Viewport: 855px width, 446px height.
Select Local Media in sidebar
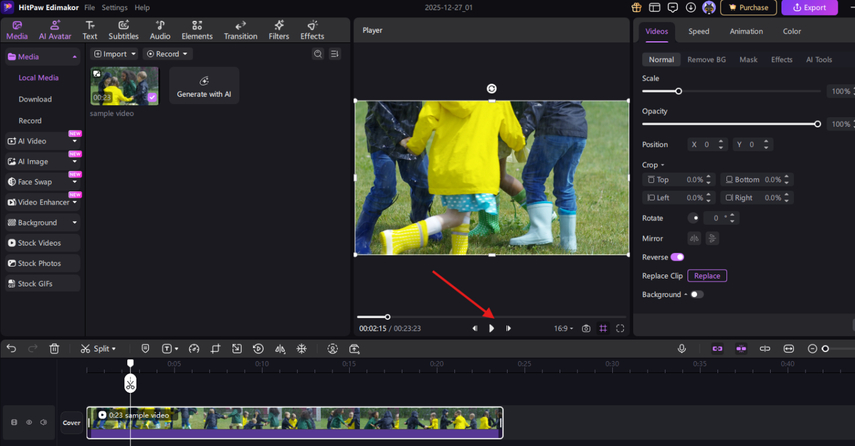click(38, 78)
